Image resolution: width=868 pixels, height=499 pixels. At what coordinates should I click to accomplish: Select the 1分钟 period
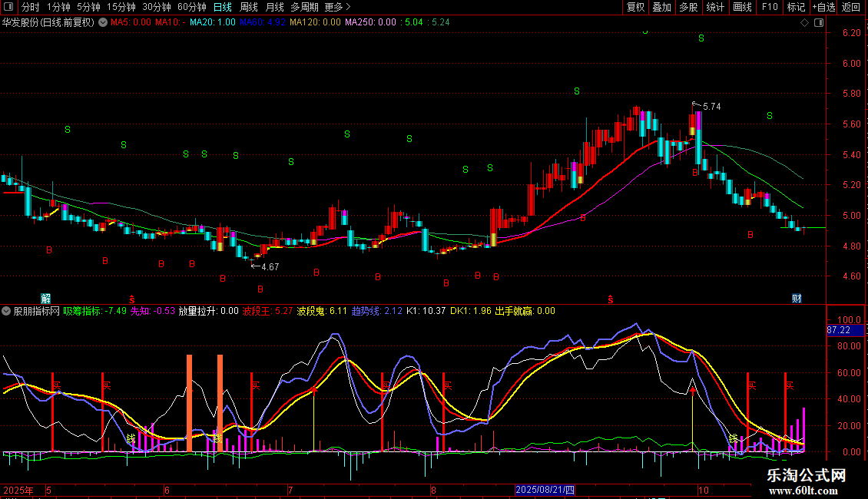58,7
